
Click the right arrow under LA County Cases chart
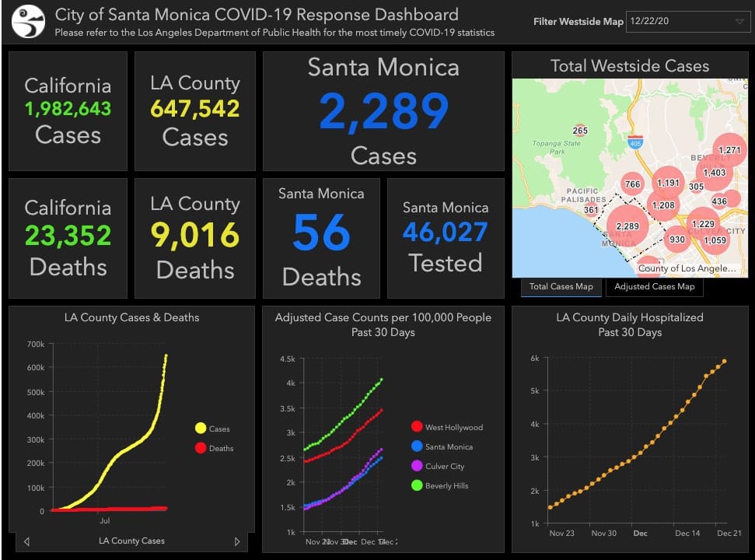coord(237,541)
